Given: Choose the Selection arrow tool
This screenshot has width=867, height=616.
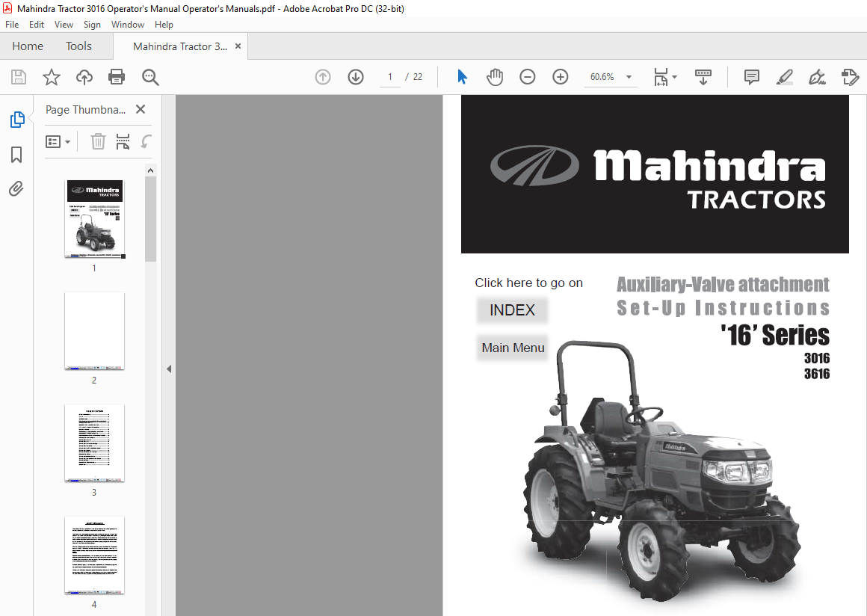Looking at the screenshot, I should (462, 77).
